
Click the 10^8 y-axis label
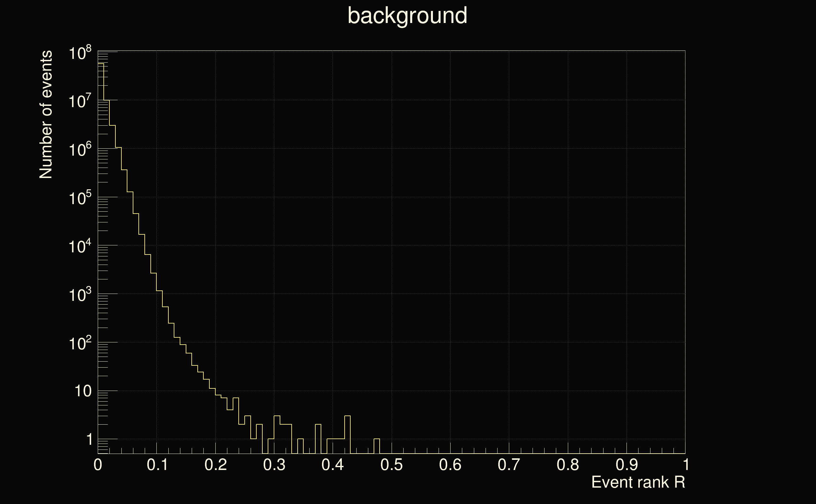click(x=80, y=53)
